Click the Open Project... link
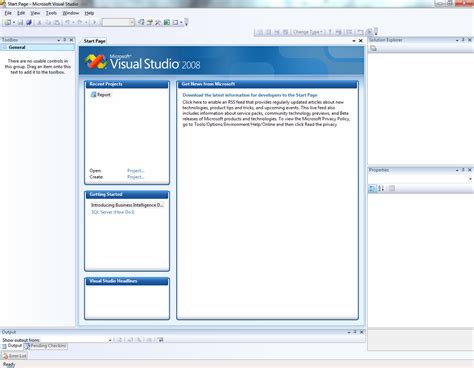474x368 pixels. (x=135, y=171)
